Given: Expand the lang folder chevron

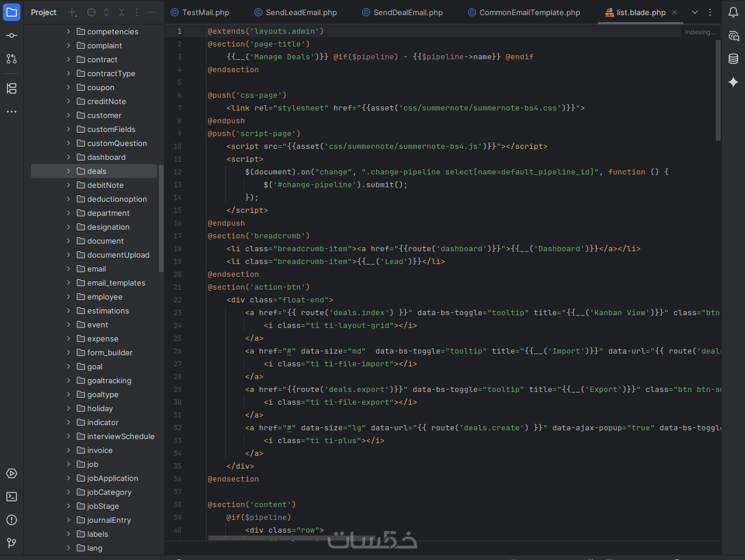Looking at the screenshot, I should click(x=69, y=548).
